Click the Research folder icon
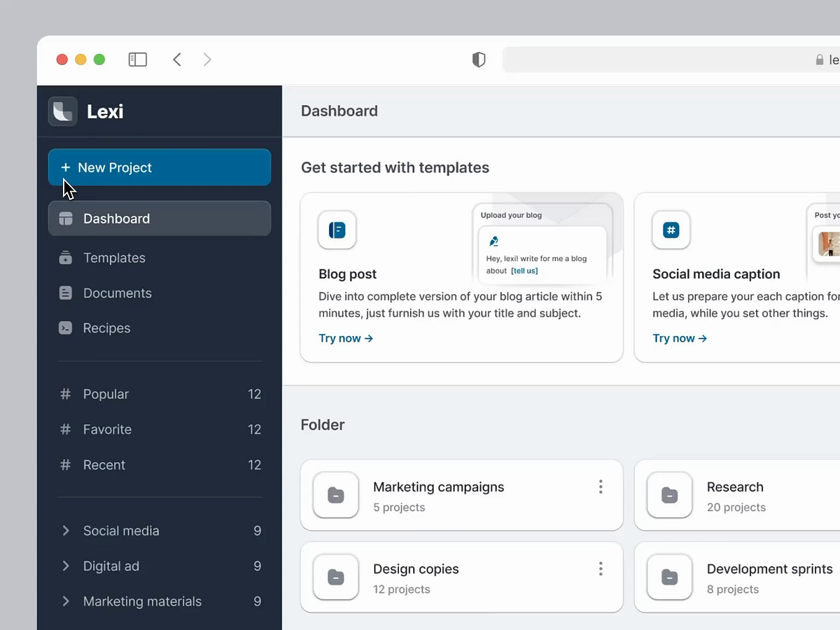This screenshot has width=840, height=630. point(670,496)
